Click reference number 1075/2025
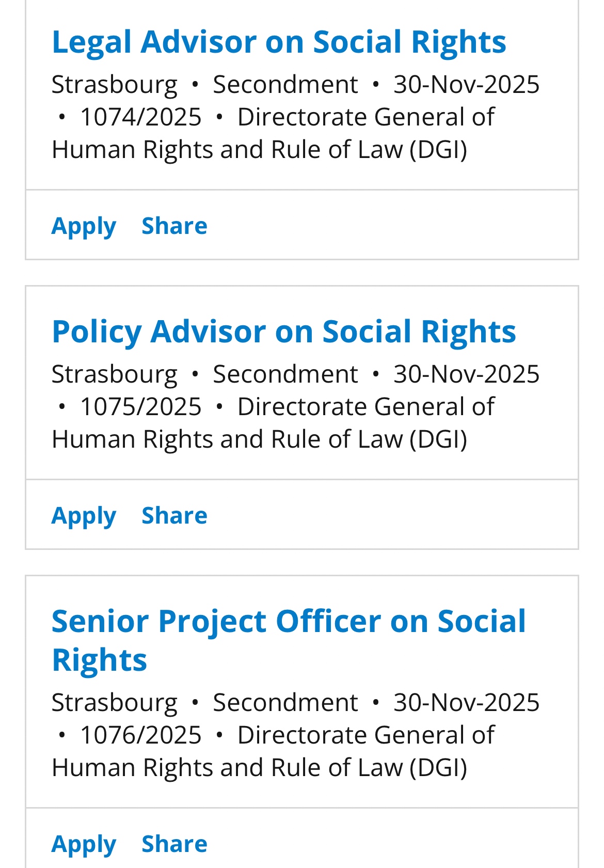The image size is (604, 868). coord(141,406)
